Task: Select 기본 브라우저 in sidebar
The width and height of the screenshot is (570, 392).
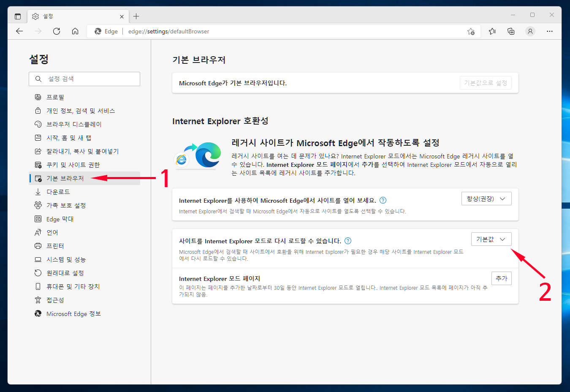Action: (x=84, y=178)
